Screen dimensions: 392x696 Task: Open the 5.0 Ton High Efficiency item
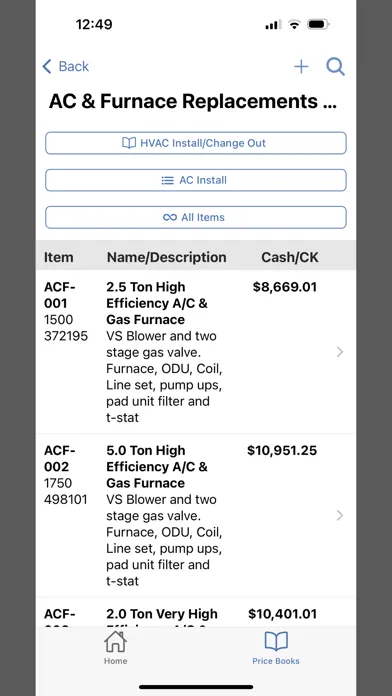click(196, 515)
